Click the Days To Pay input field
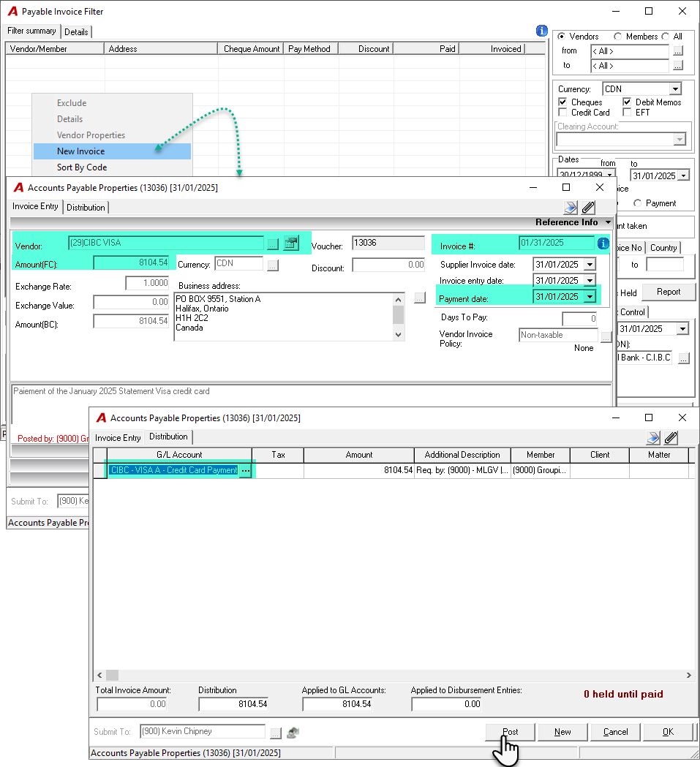 coord(580,319)
